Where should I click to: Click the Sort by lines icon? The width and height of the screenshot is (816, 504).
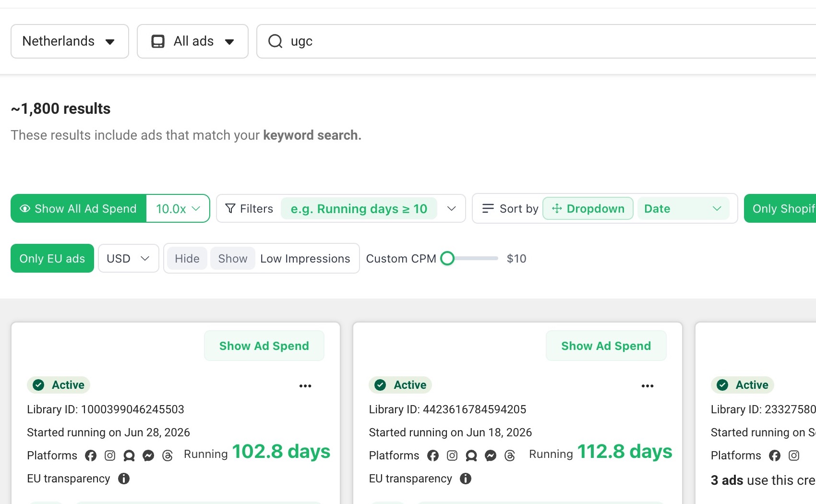(488, 208)
